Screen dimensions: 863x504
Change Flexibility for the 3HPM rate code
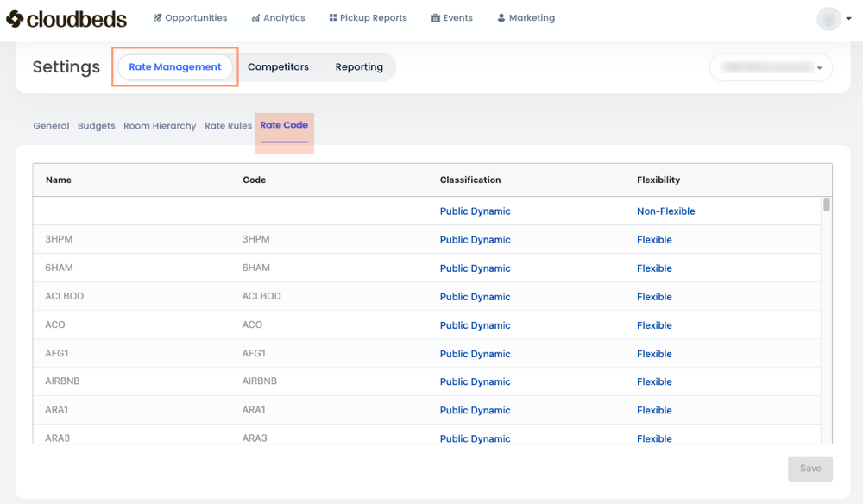pos(654,240)
